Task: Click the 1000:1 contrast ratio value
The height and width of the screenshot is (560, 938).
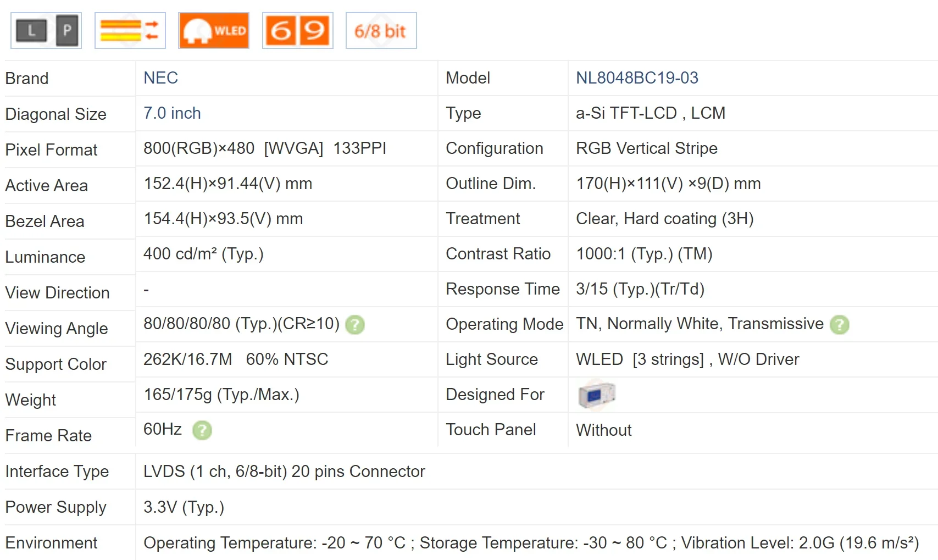Action: 644,254
